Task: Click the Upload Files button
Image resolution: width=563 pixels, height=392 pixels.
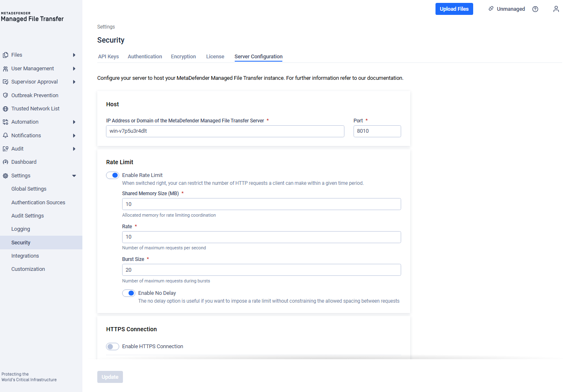Action: coord(454,9)
